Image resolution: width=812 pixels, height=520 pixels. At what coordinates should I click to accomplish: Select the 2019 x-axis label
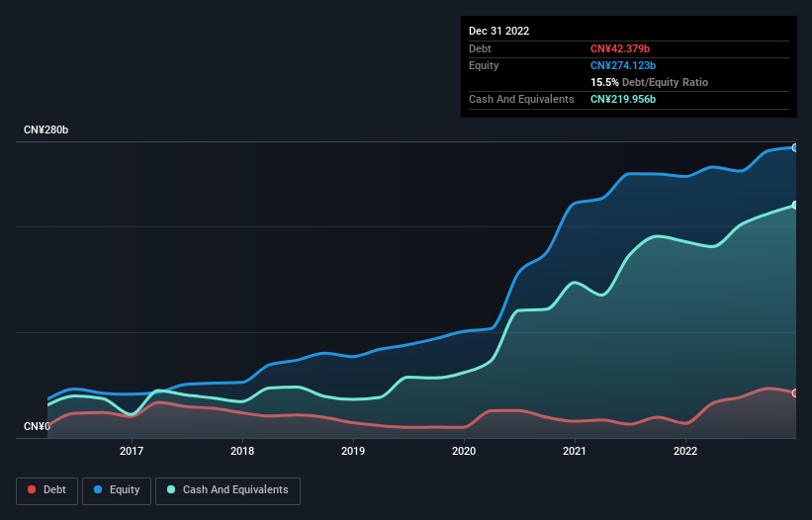[x=353, y=451]
